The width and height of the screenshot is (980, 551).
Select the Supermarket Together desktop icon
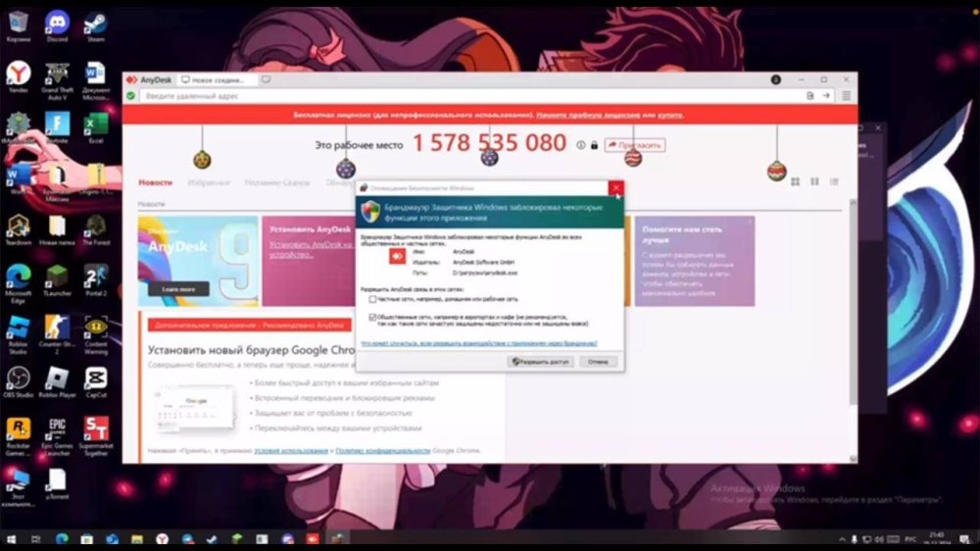(96, 436)
